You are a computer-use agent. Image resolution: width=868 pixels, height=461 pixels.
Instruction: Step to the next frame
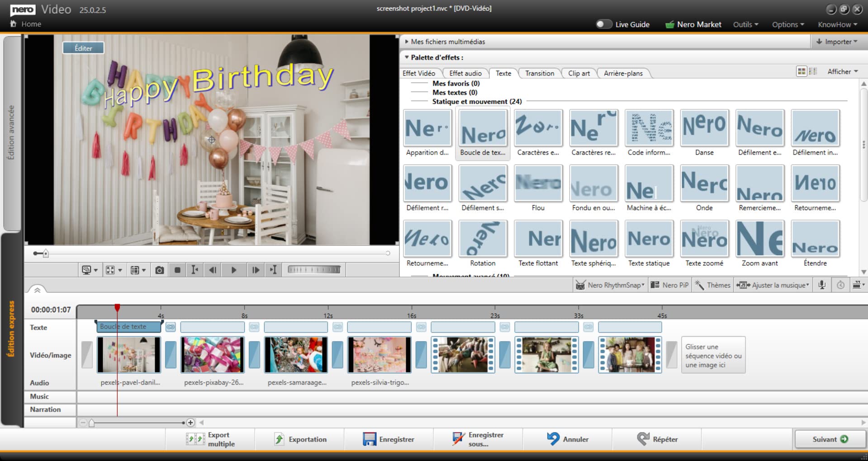(x=256, y=270)
